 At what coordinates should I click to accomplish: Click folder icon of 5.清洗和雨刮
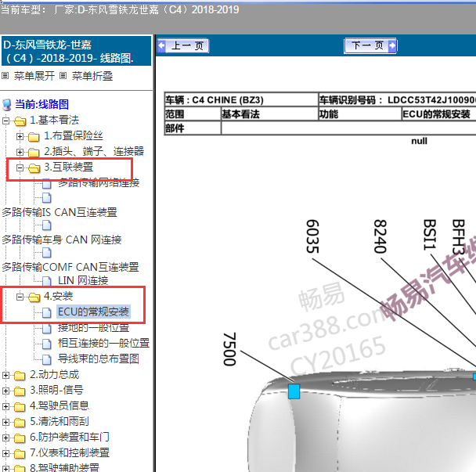tap(20, 423)
